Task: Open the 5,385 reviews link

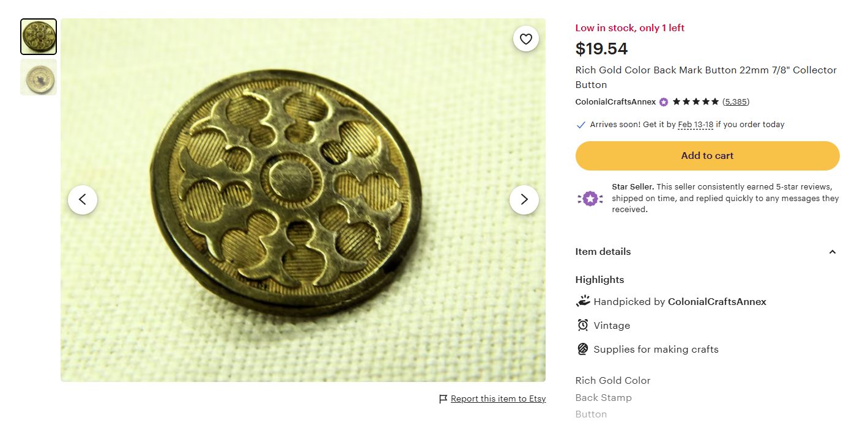Action: pyautogui.click(x=736, y=102)
